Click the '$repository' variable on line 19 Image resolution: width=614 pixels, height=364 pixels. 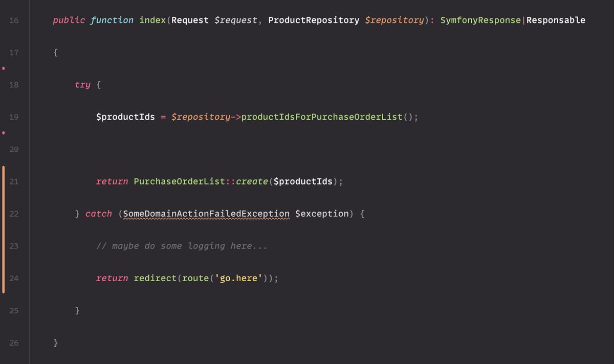tap(201, 117)
